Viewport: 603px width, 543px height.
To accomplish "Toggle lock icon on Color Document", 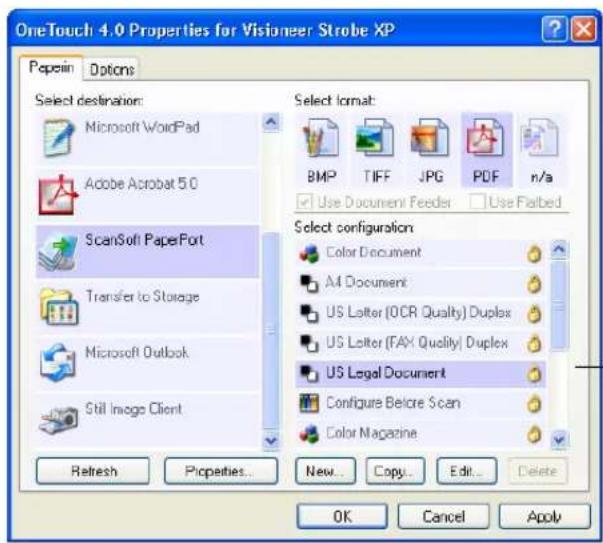I will click(x=534, y=254).
